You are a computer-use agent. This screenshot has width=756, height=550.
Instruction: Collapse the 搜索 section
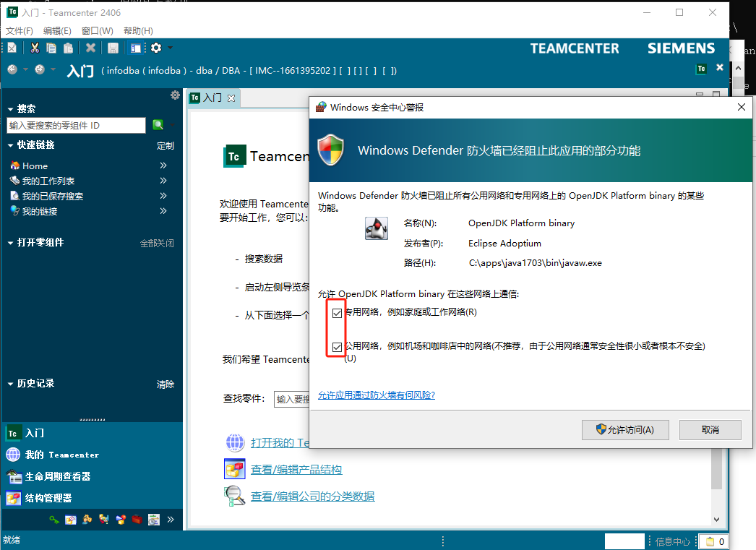click(10, 109)
